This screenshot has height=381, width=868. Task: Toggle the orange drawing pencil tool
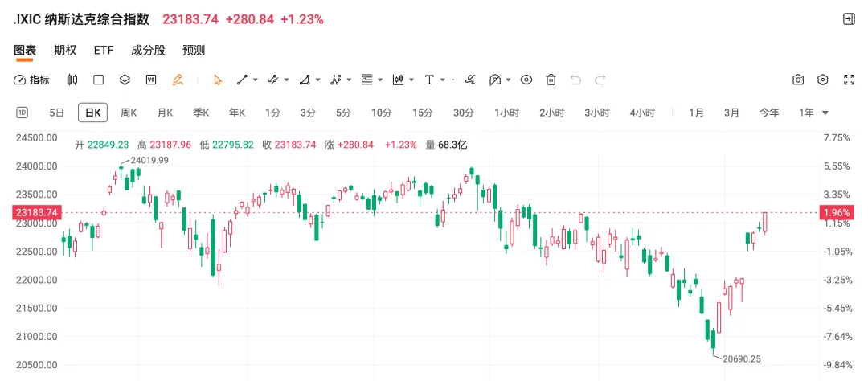(178, 80)
